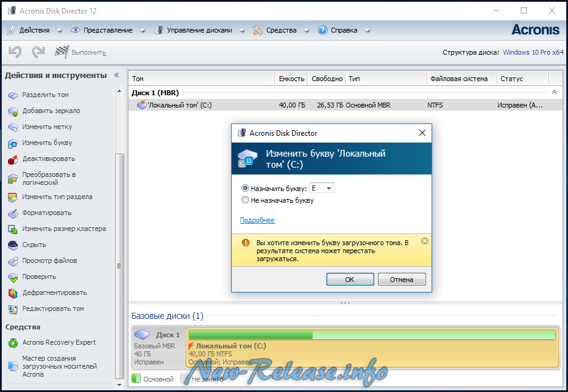
Task: Click the Форматировать action in the sidebar
Action: pyautogui.click(x=47, y=213)
